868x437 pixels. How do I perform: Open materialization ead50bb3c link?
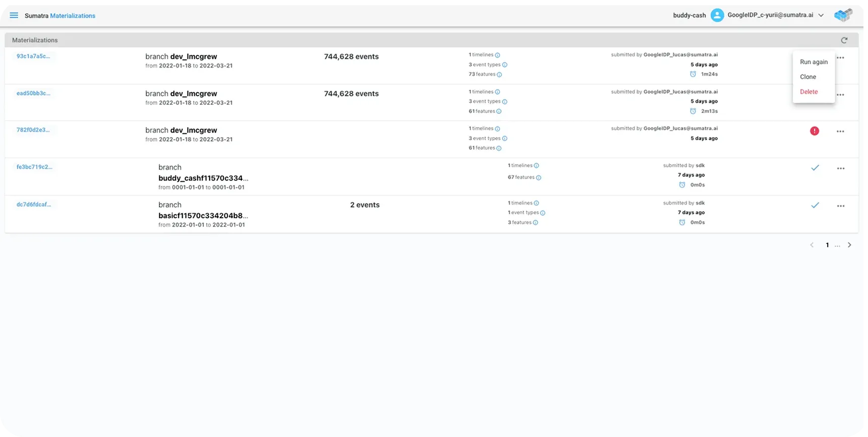coord(33,93)
